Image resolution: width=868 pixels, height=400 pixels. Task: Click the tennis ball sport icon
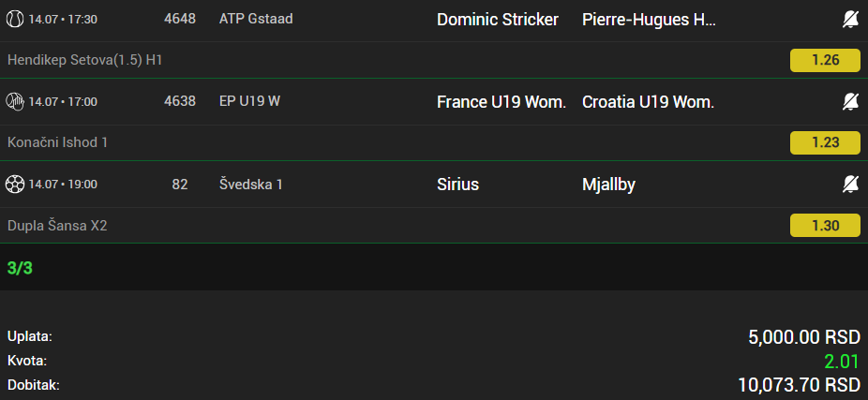pyautogui.click(x=15, y=20)
